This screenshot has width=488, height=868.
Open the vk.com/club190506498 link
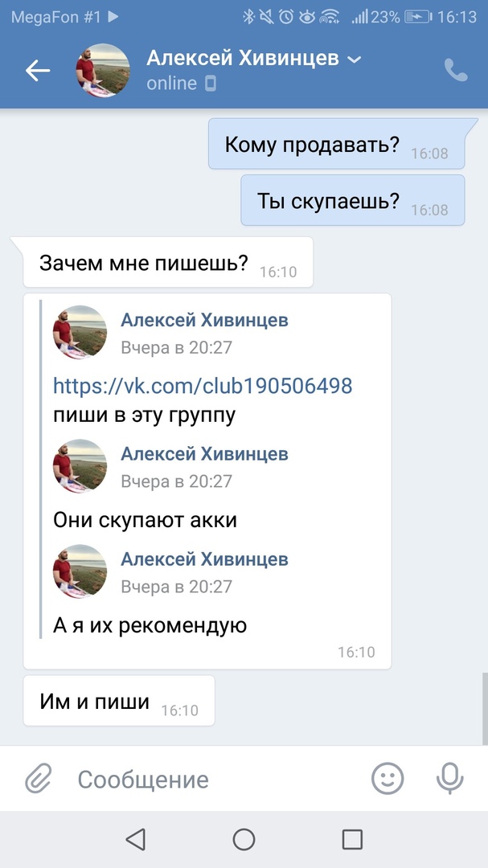coord(203,385)
